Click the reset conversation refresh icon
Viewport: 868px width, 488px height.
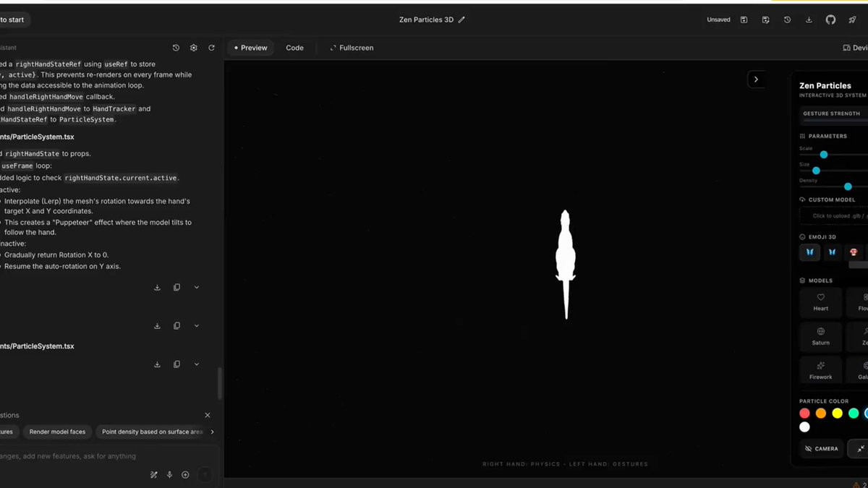[x=212, y=48]
